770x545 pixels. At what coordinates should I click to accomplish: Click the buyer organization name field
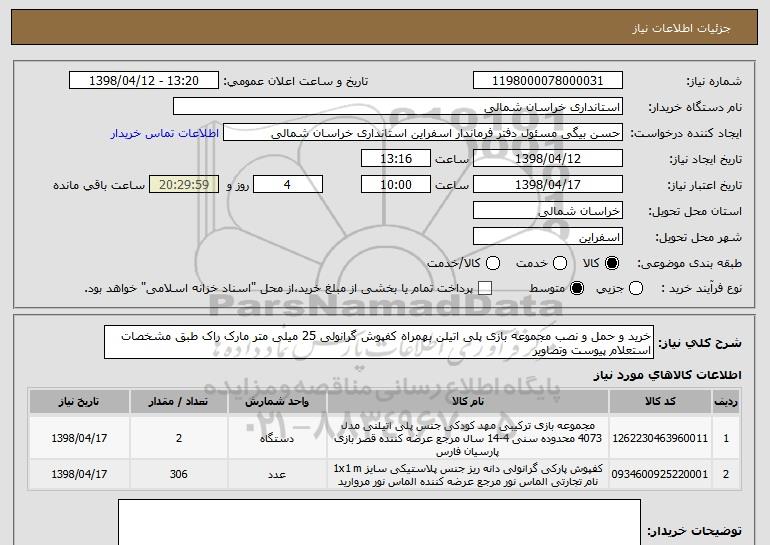pos(398,107)
